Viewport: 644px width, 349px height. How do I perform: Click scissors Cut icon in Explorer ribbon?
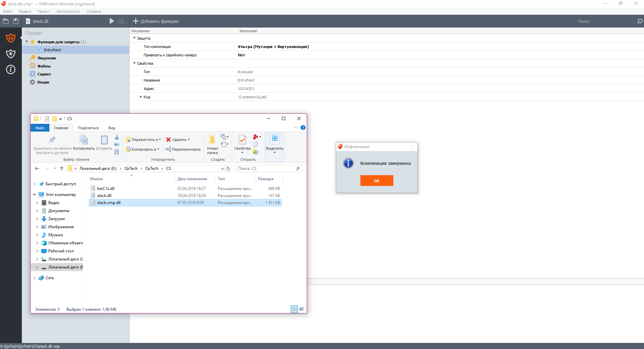coord(117,137)
